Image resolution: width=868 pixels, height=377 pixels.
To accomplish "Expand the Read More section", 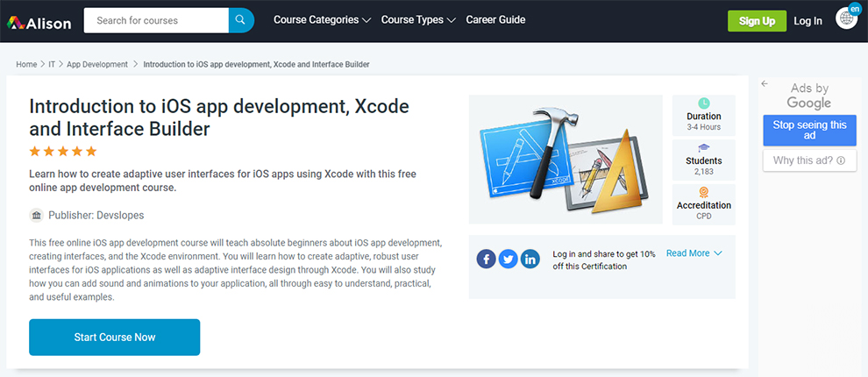I will [x=694, y=253].
